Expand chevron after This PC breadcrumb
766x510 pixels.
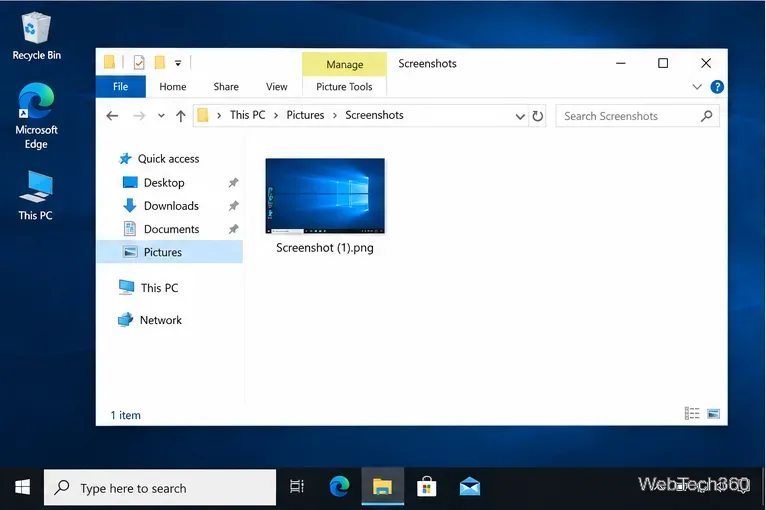pyautogui.click(x=276, y=116)
